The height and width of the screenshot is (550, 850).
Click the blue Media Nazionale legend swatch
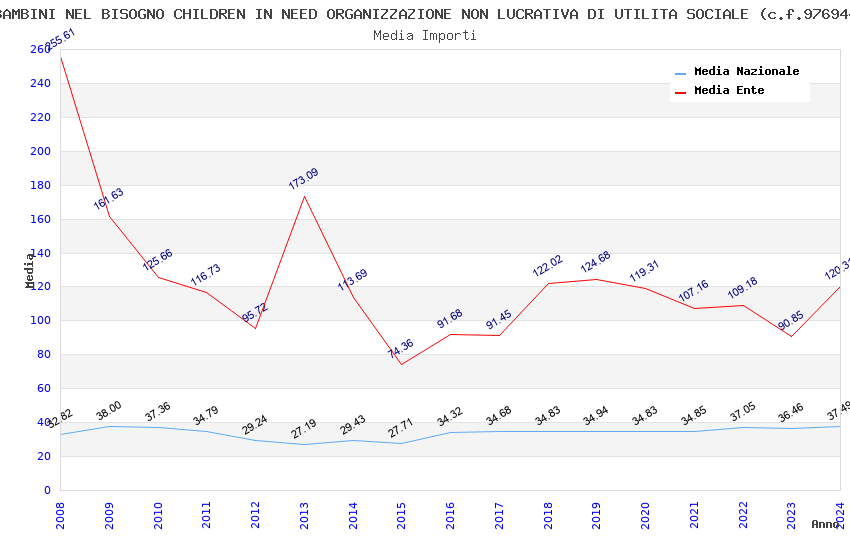pyautogui.click(x=680, y=73)
